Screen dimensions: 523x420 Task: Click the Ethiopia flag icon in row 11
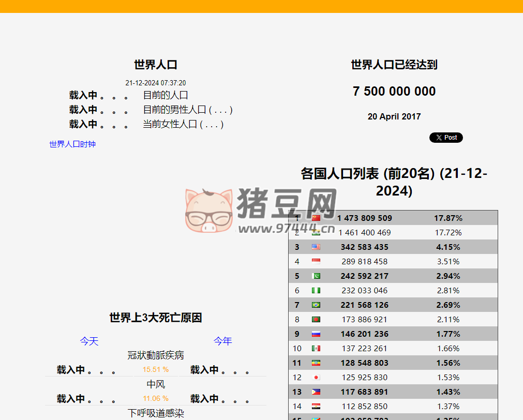[x=316, y=363]
